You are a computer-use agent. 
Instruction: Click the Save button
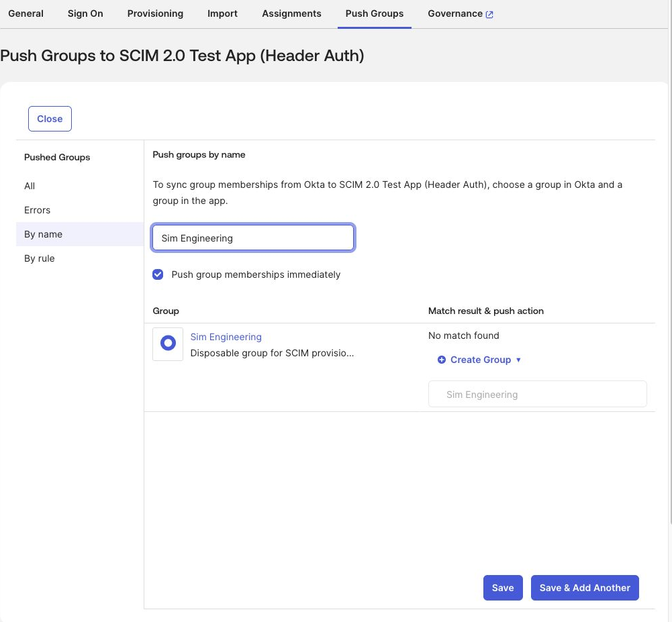(503, 588)
